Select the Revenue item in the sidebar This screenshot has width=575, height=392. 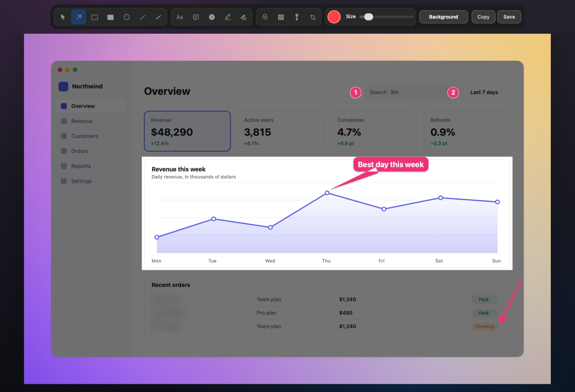coord(91,121)
